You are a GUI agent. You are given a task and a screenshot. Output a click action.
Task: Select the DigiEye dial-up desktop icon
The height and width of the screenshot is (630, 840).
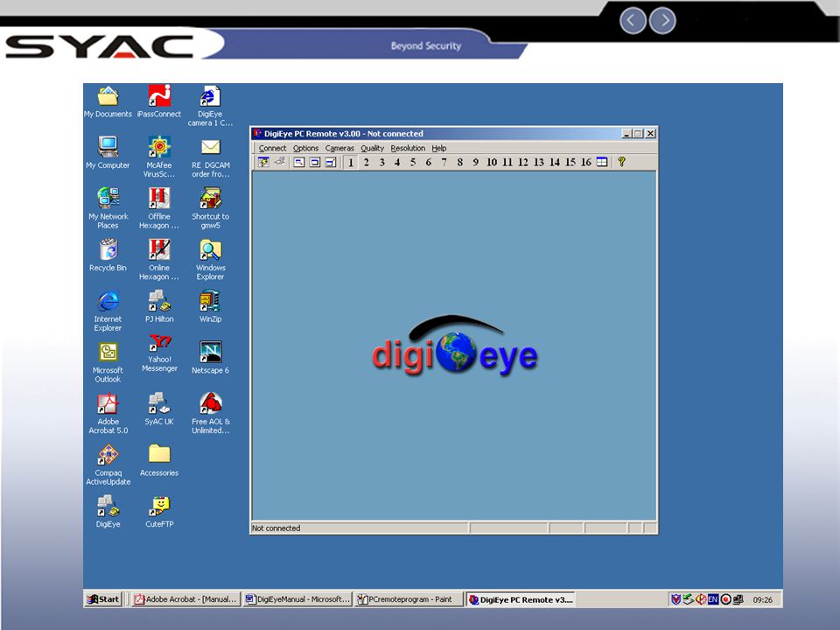108,512
